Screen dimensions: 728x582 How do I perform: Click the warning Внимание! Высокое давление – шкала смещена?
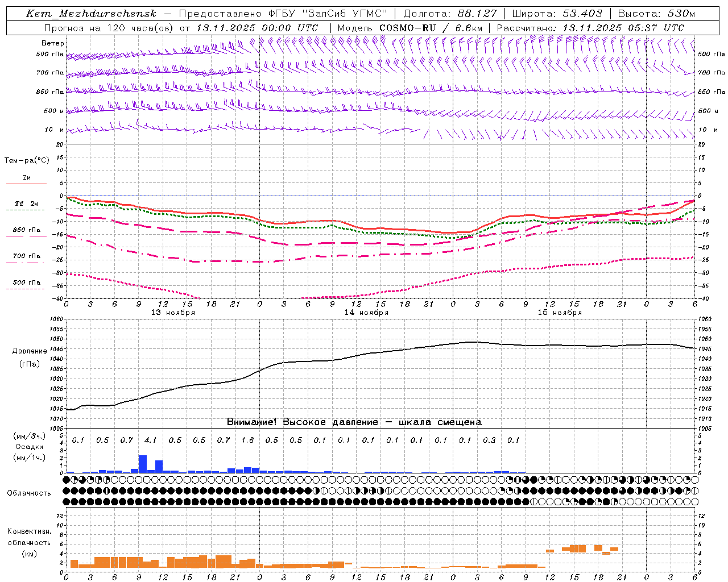point(354,422)
